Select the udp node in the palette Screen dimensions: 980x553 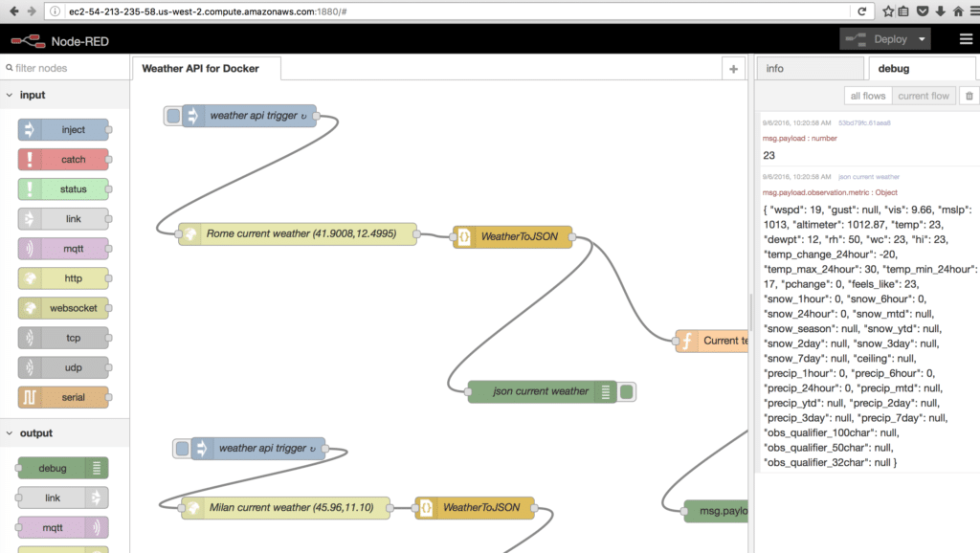coord(63,367)
